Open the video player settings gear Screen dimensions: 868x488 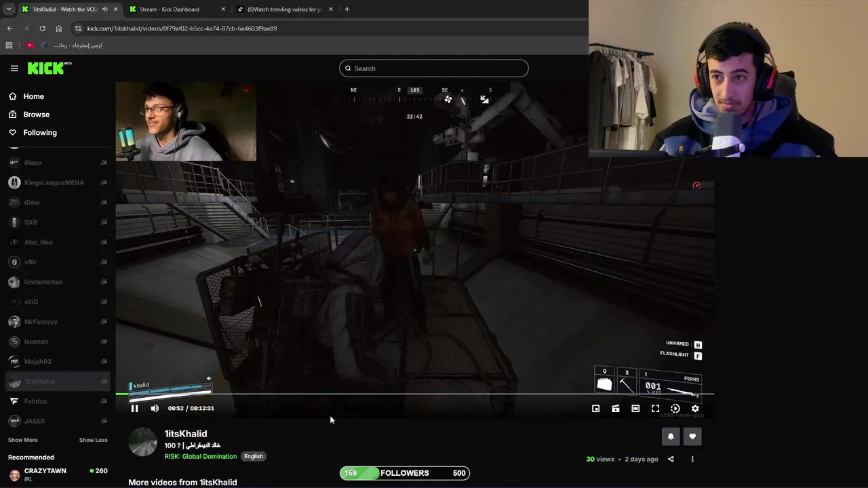(695, 409)
